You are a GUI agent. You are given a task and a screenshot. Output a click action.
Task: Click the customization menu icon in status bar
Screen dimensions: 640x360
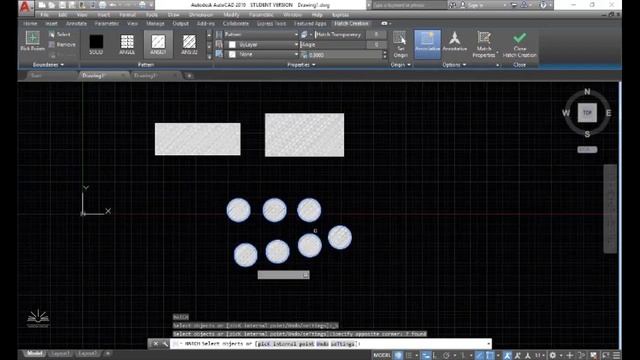click(617, 355)
